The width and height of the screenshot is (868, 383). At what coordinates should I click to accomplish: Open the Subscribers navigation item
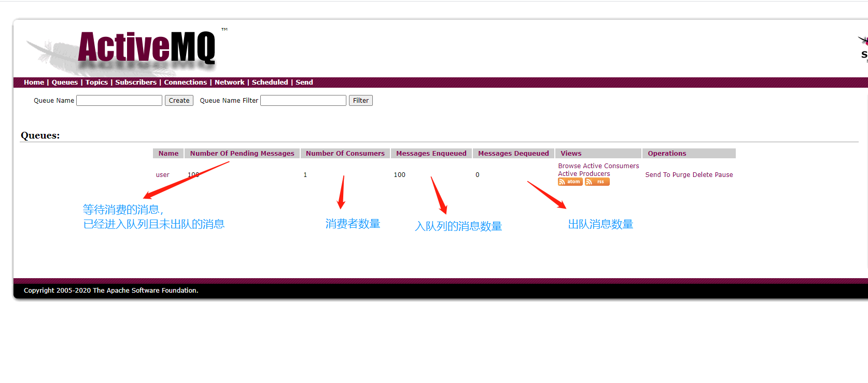tap(136, 82)
